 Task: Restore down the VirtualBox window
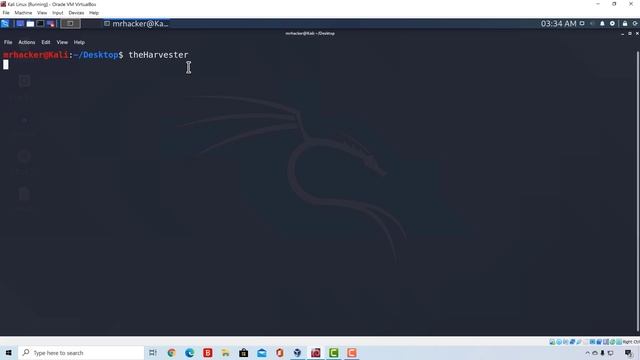pyautogui.click(x=614, y=4)
